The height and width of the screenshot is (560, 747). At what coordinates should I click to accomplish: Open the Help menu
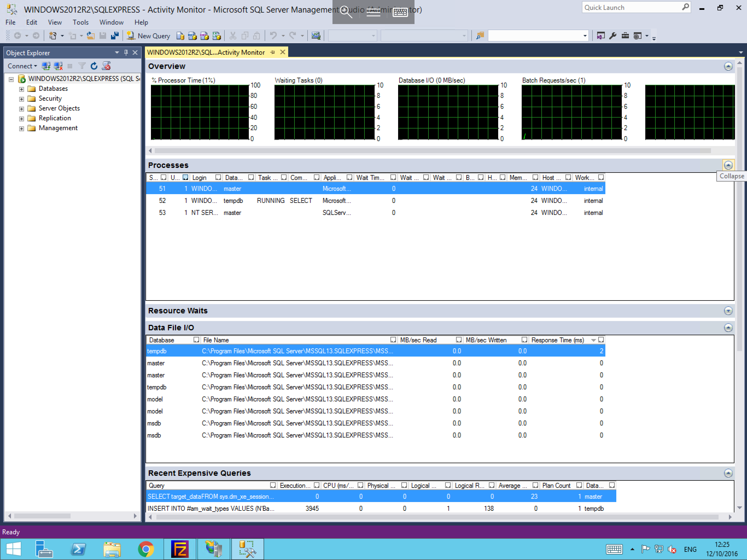[x=141, y=22]
